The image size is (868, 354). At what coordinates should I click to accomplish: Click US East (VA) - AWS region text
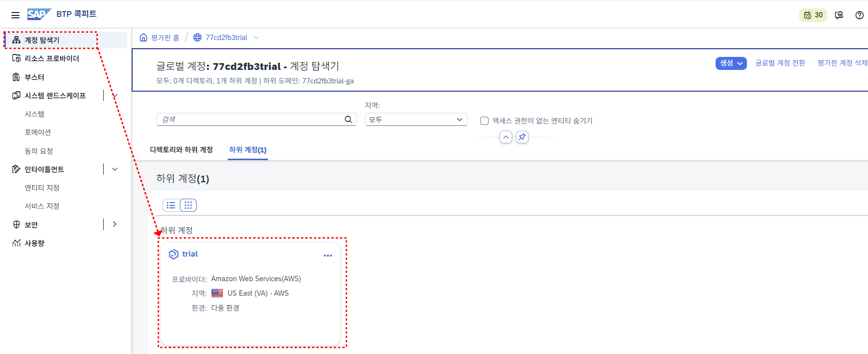coord(258,293)
